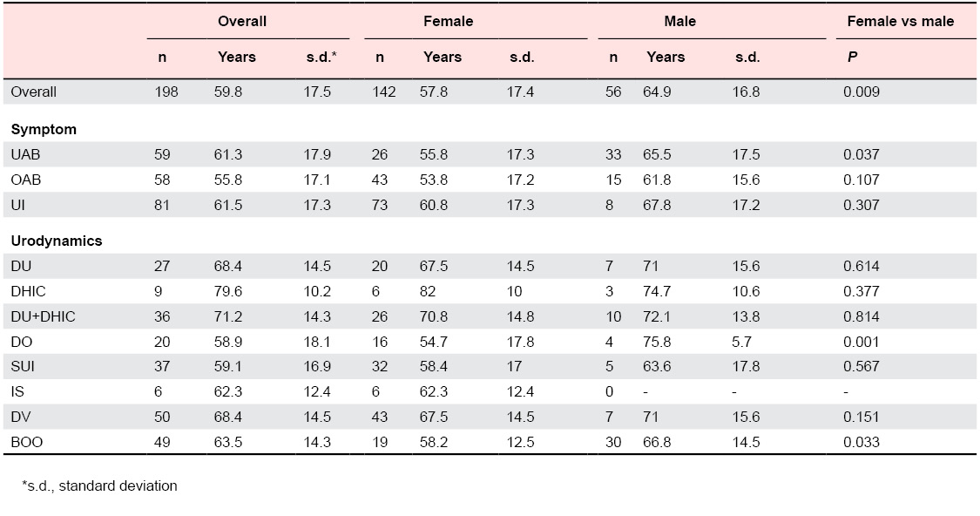
Task: Click the 'IS' row label
Action: pyautogui.click(x=17, y=392)
